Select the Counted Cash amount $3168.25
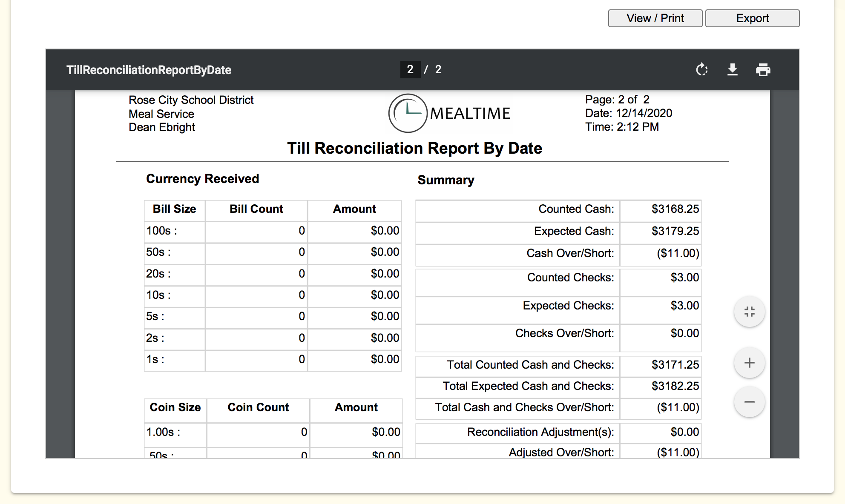Viewport: 845px width, 504px height. coord(675,209)
